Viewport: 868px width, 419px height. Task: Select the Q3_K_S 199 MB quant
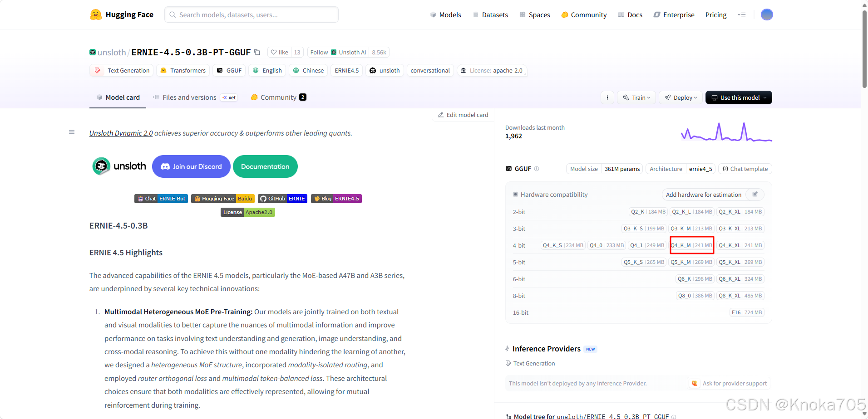[644, 229]
